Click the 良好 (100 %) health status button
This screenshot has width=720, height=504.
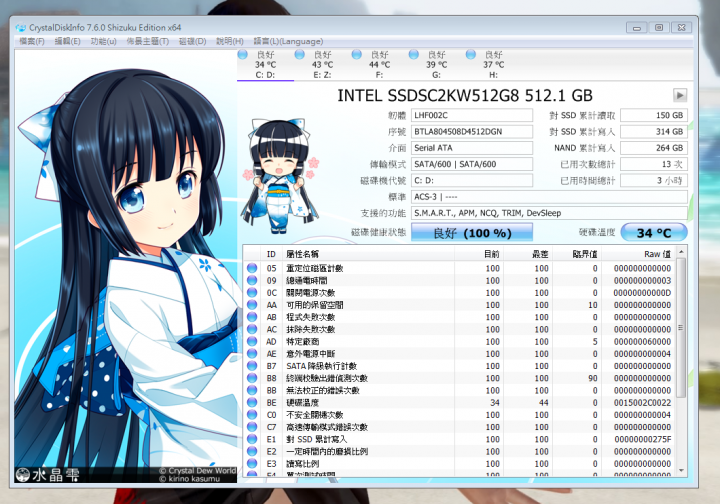(x=472, y=233)
